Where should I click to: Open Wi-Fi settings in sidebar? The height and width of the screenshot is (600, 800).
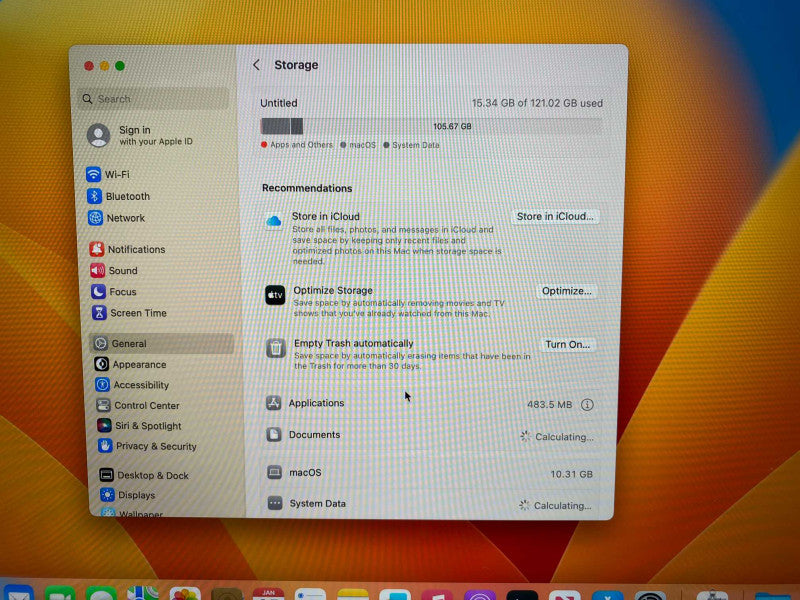click(x=108, y=174)
